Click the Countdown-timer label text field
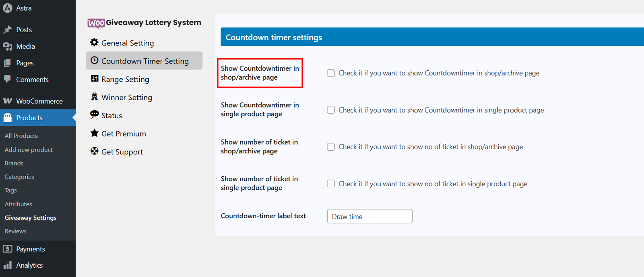Screen dimensions: 644x277 click(x=369, y=216)
